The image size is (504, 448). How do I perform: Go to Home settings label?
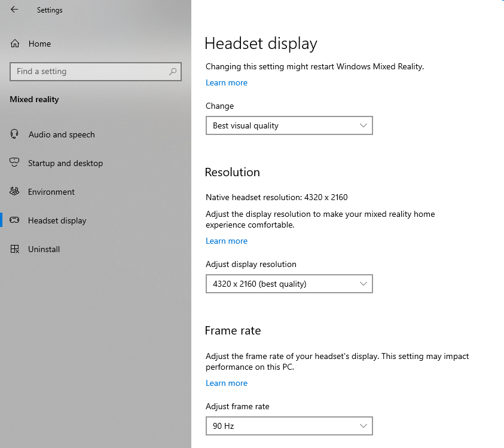(39, 44)
